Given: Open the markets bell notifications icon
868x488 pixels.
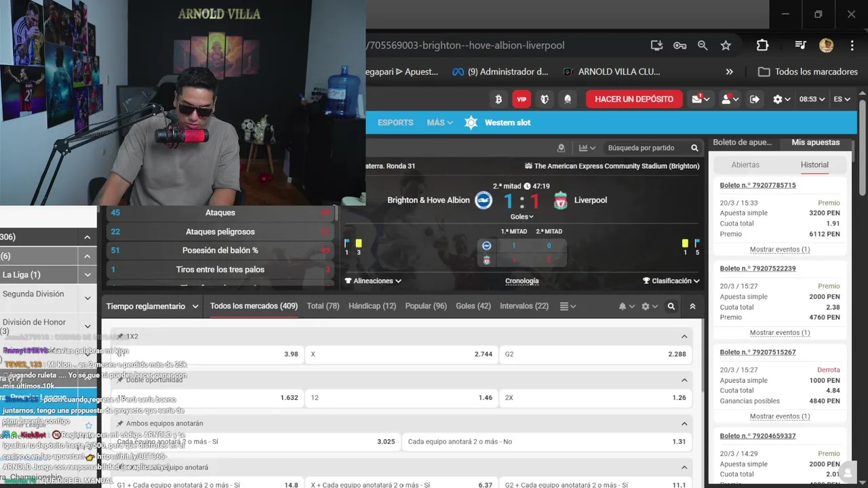Looking at the screenshot, I should pyautogui.click(x=626, y=306).
